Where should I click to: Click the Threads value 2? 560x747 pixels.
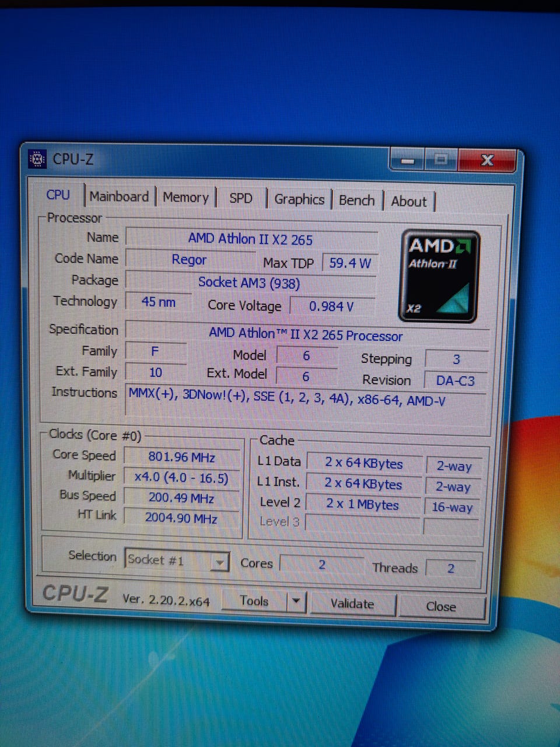450,568
